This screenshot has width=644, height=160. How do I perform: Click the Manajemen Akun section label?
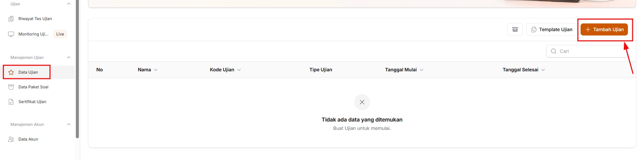point(27,125)
